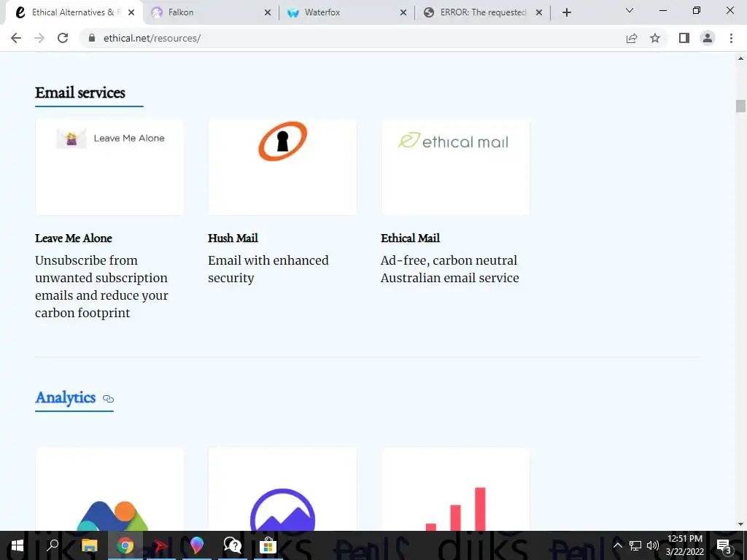Click the Leave Me Alone title link

pos(74,238)
